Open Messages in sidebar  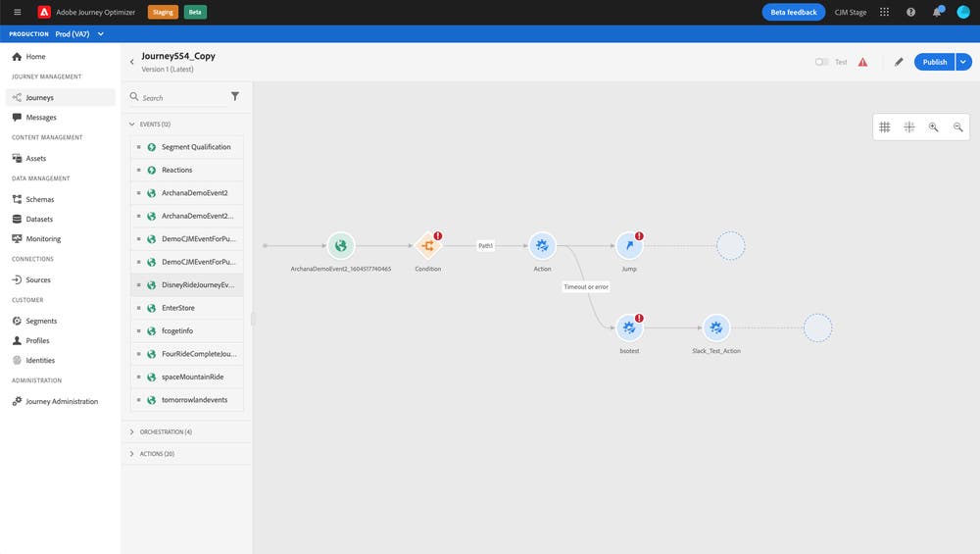click(x=60, y=118)
